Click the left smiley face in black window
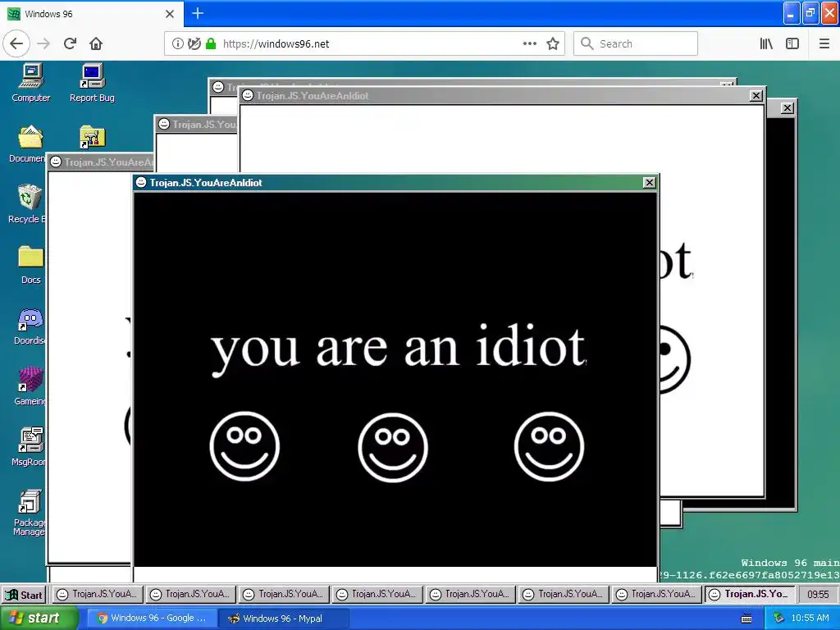This screenshot has width=840, height=630. [x=244, y=446]
